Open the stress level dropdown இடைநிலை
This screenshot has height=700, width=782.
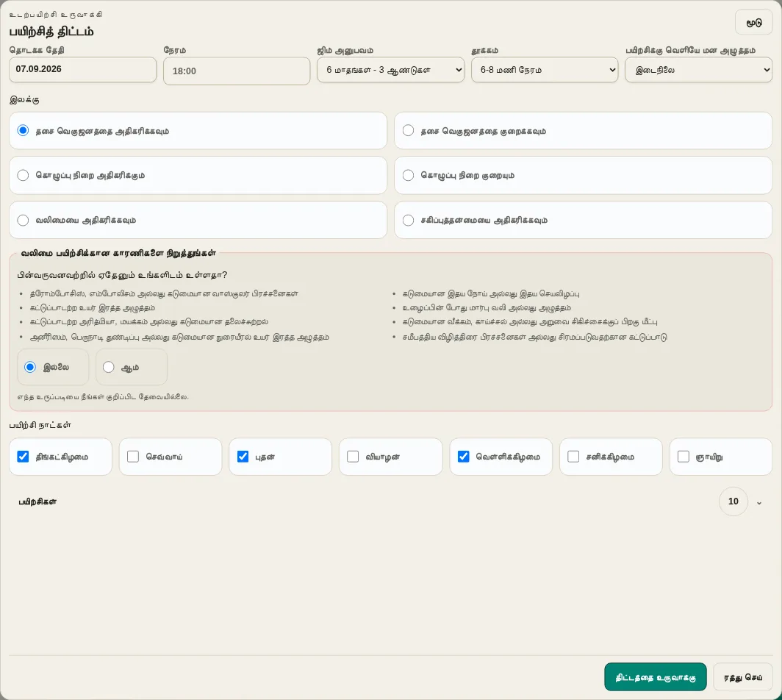(x=699, y=70)
